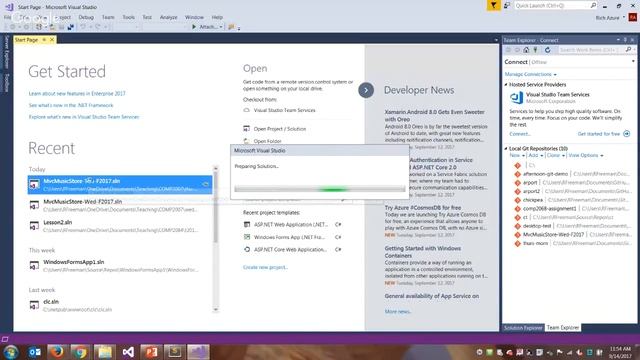This screenshot has height=360, width=640.
Task: Click the git icon beside chickpea repository
Action: click(x=518, y=200)
